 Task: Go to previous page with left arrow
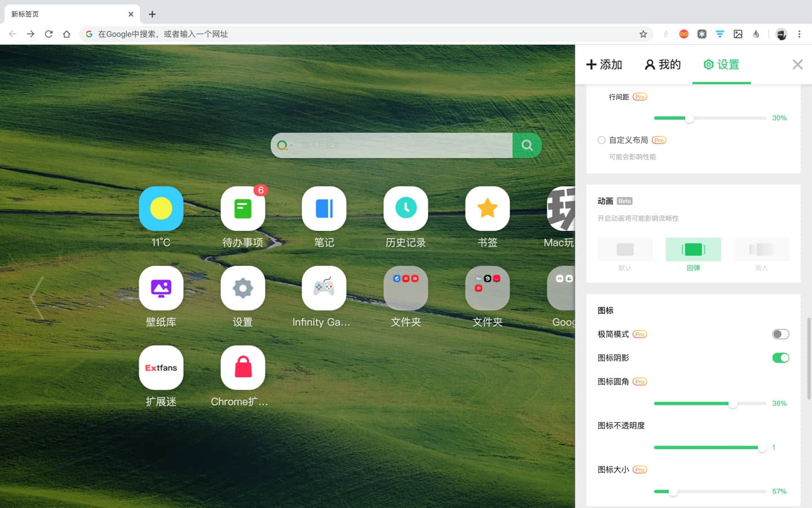[37, 299]
